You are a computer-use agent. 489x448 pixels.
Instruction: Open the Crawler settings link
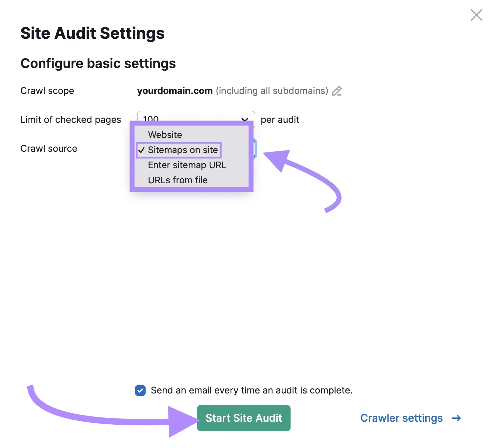[401, 418]
